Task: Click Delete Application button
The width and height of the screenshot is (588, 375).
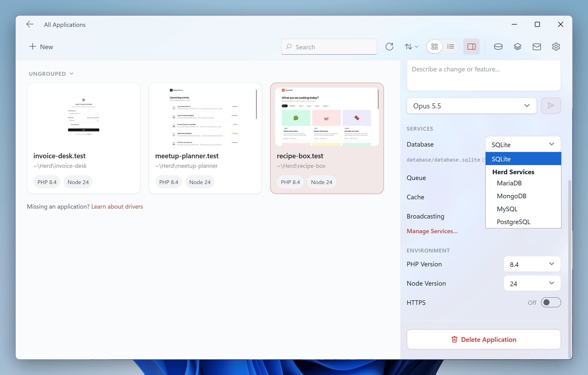Action: (484, 339)
